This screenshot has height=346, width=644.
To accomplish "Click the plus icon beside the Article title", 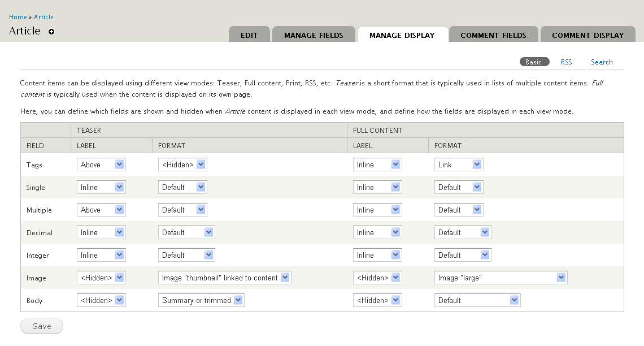I will click(51, 32).
